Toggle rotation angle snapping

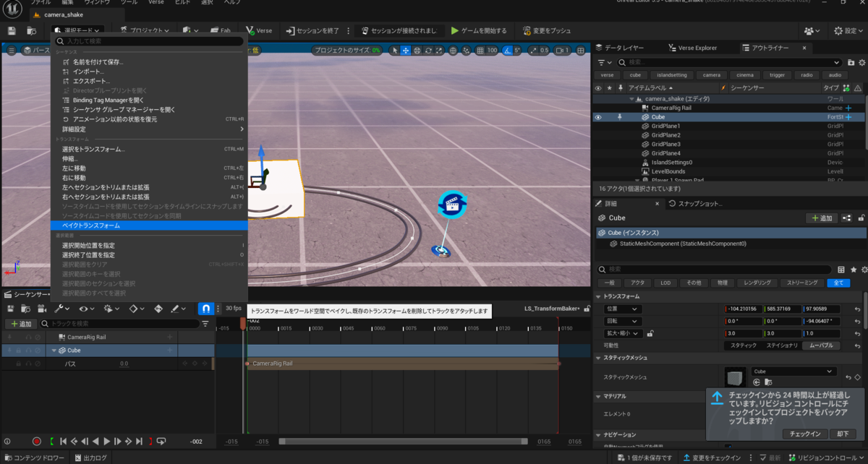tap(508, 51)
